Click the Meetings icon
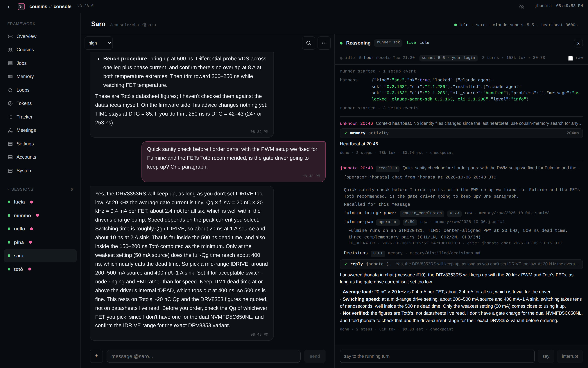The height and width of the screenshot is (368, 588). click(10, 130)
